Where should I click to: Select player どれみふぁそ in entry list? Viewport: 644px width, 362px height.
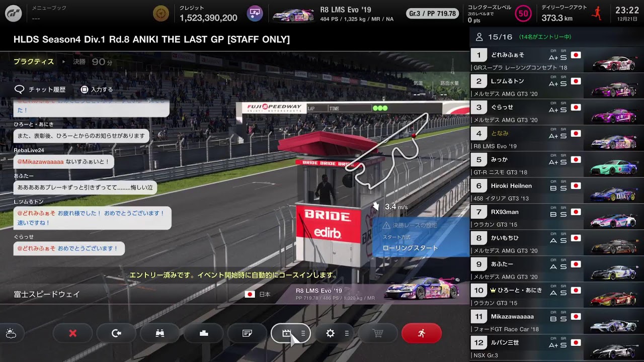pyautogui.click(x=557, y=60)
